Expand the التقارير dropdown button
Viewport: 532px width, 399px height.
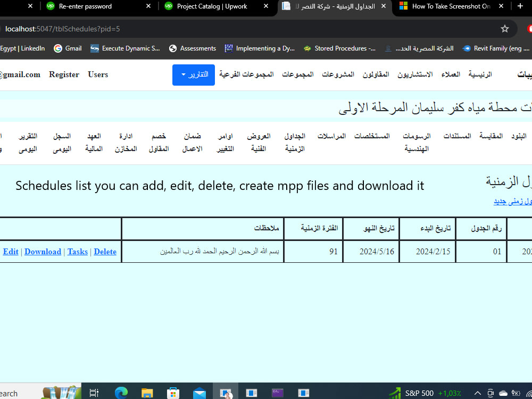coord(194,74)
